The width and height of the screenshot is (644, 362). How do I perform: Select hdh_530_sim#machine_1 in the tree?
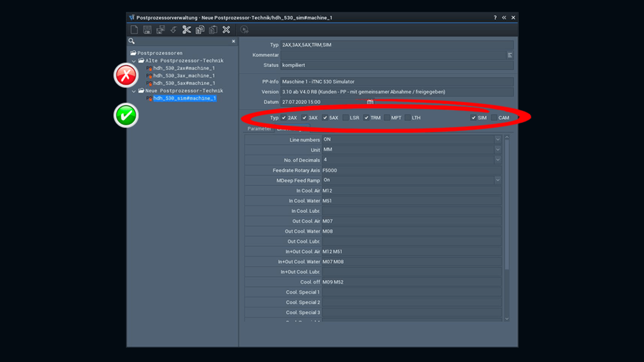pos(185,98)
